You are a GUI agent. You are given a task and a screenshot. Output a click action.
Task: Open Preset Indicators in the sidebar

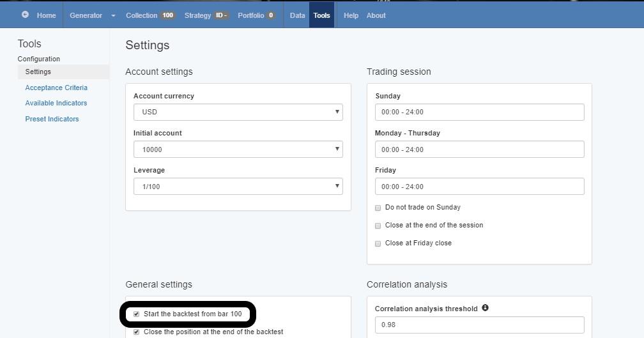[x=52, y=119]
